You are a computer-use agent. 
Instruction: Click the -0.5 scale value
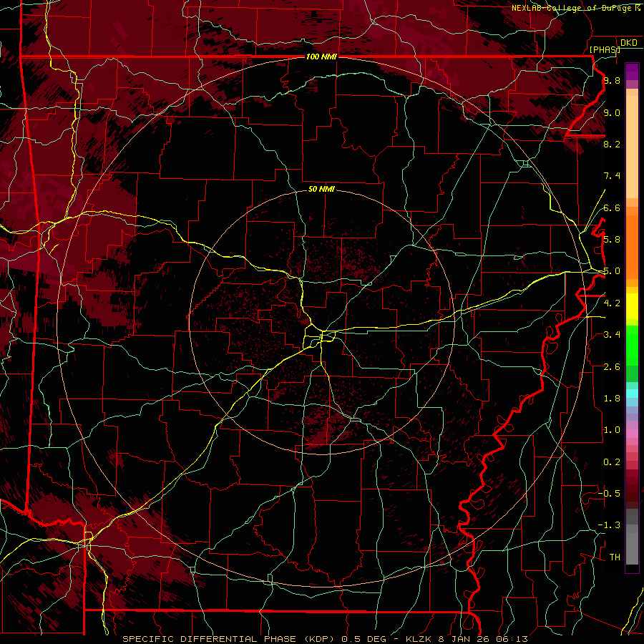(609, 494)
